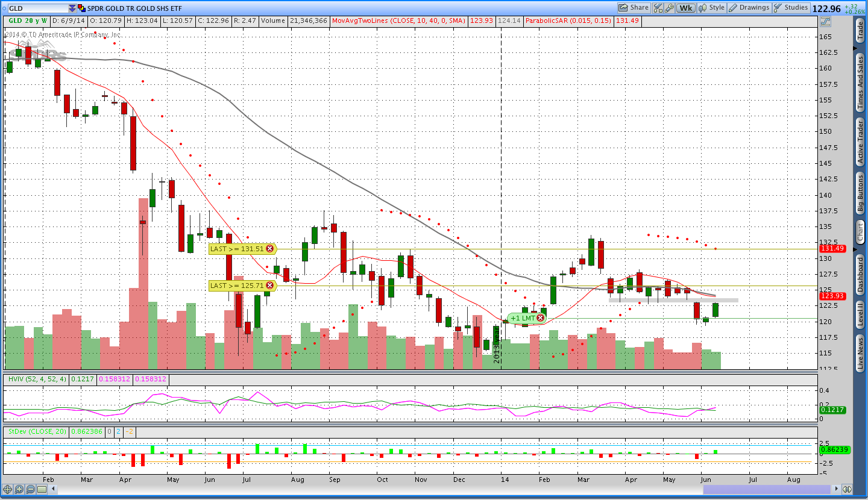The height and width of the screenshot is (500, 868).
Task: Click the +1 LMT order bubble
Action: 522,318
